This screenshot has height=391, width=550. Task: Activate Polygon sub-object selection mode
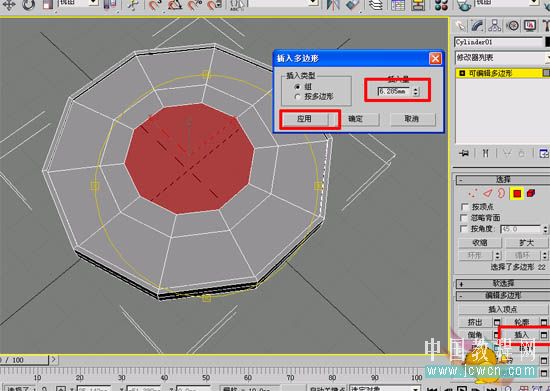[x=517, y=193]
